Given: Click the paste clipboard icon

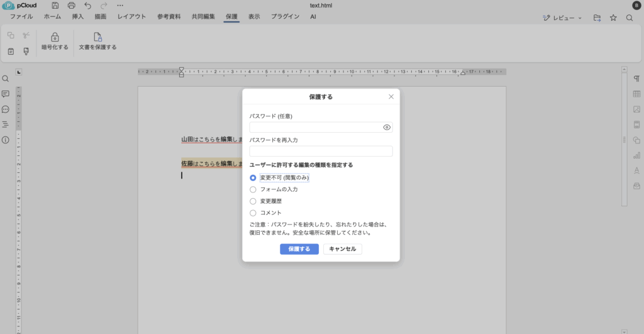Looking at the screenshot, I should [11, 52].
